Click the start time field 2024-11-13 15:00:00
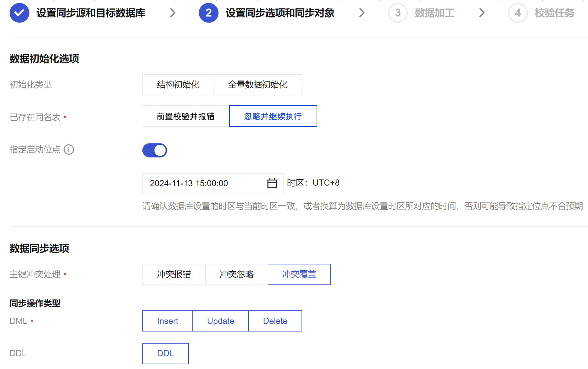This screenshot has height=369, width=588. pyautogui.click(x=213, y=184)
